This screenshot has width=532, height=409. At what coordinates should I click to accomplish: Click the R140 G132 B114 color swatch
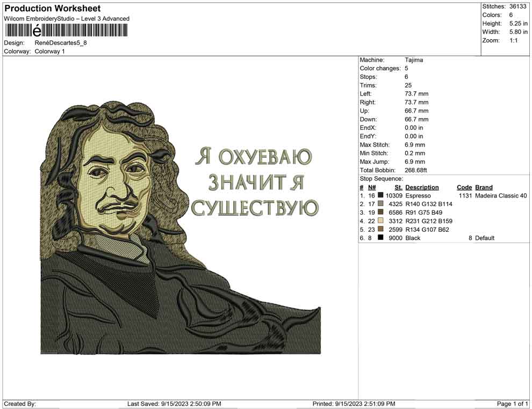click(380, 203)
